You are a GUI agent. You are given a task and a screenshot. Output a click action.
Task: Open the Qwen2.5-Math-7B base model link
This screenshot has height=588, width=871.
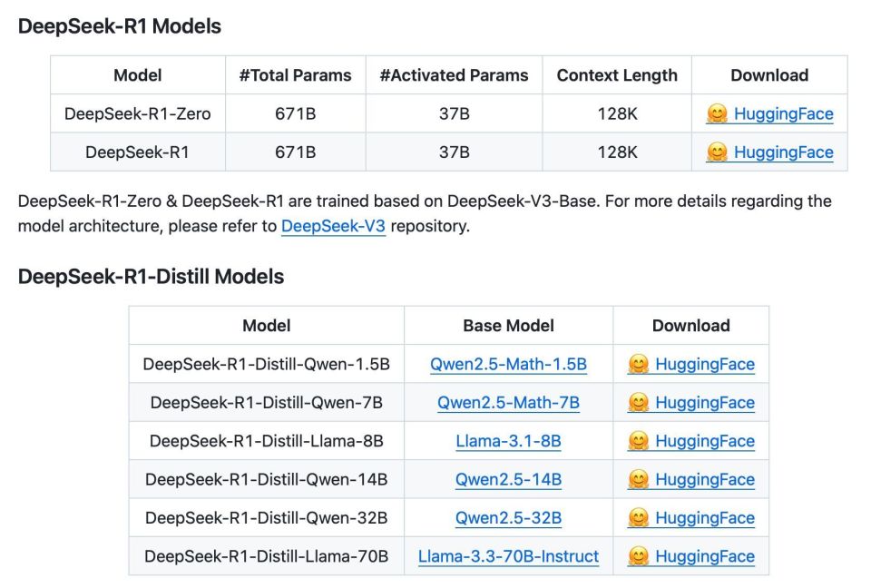click(509, 402)
